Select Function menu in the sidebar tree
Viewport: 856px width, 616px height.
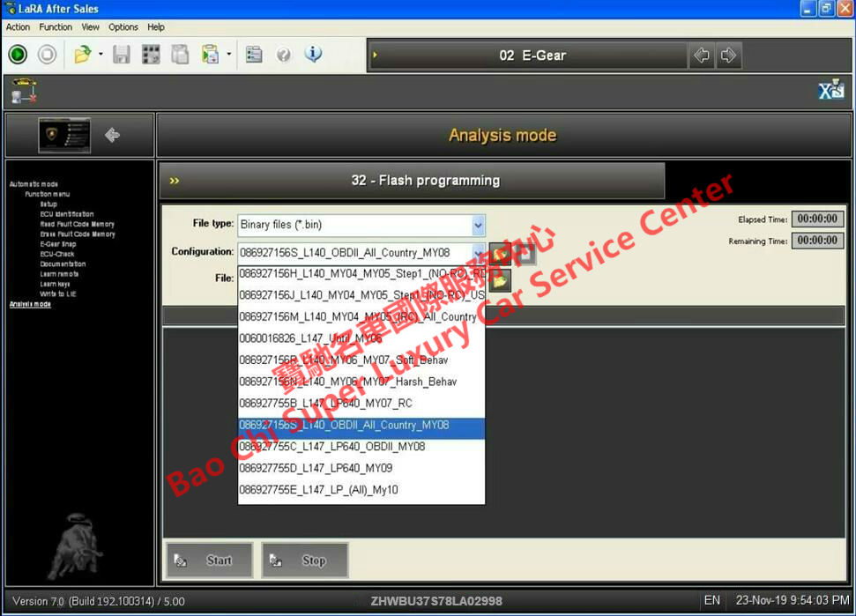(48, 194)
